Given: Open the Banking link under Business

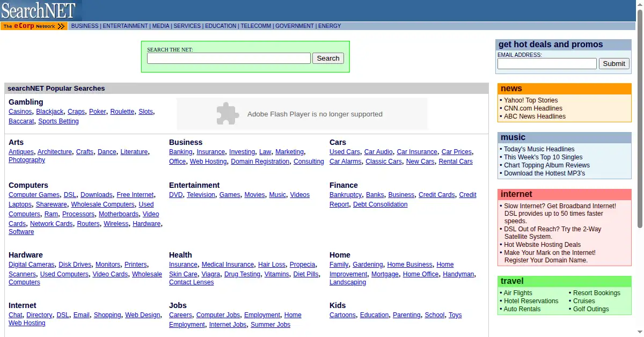Looking at the screenshot, I should (181, 152).
